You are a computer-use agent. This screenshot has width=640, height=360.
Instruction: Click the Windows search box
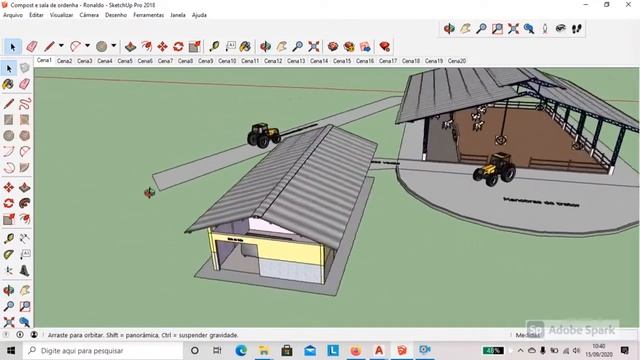104,351
